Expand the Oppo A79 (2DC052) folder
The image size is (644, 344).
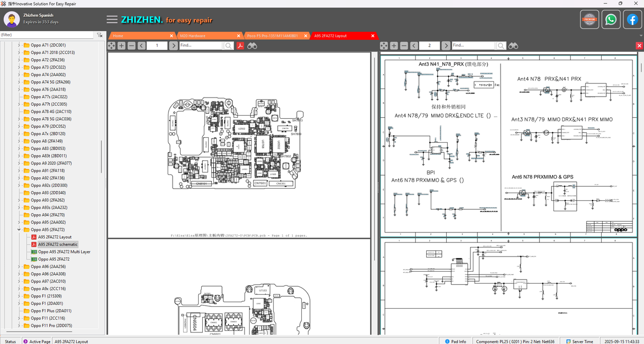pyautogui.click(x=19, y=126)
